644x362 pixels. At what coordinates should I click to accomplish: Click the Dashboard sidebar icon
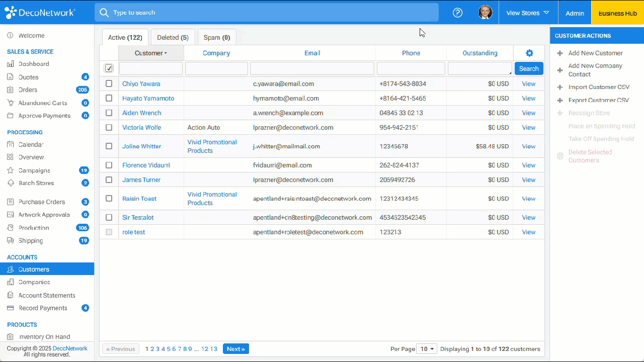(10, 64)
